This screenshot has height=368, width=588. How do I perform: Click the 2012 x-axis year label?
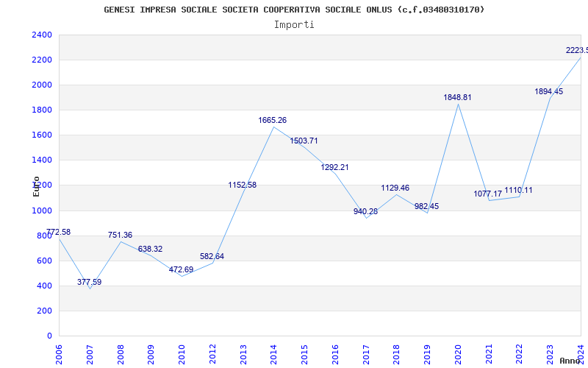coord(212,355)
